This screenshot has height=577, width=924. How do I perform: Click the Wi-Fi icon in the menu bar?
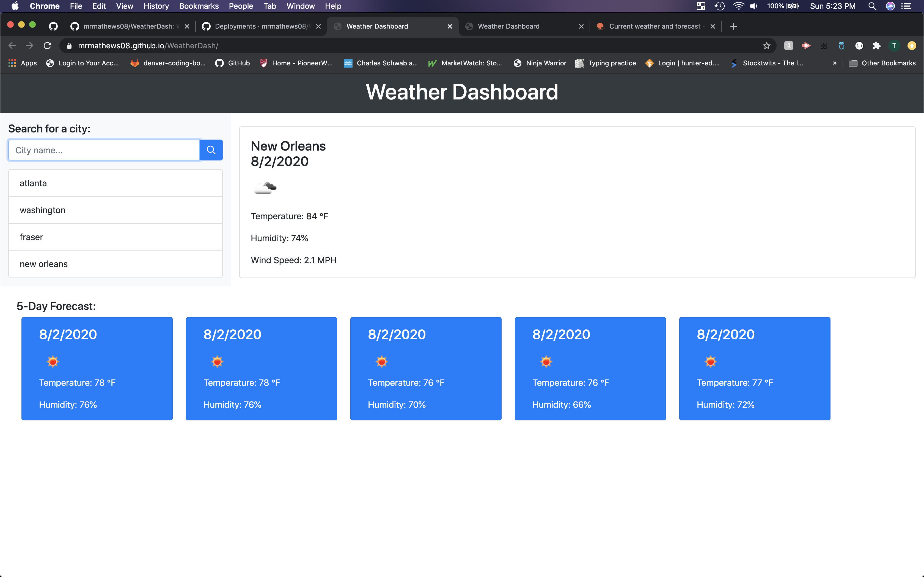tap(739, 6)
